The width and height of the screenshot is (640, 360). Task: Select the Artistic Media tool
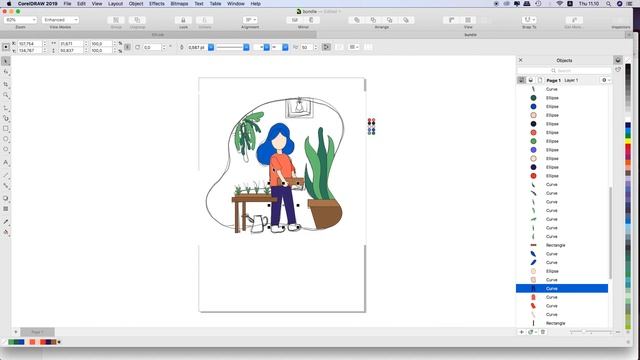pyautogui.click(x=6, y=118)
